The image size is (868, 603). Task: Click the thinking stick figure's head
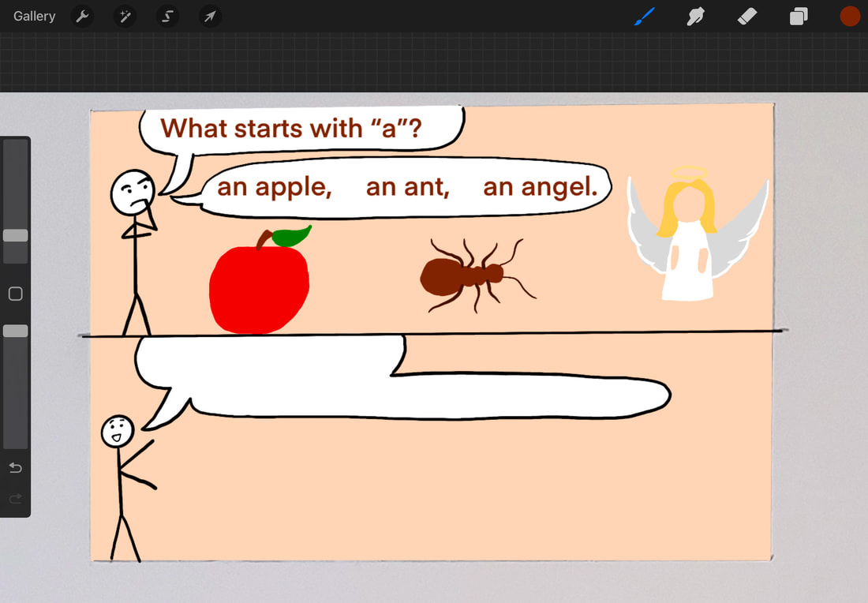[x=133, y=193]
